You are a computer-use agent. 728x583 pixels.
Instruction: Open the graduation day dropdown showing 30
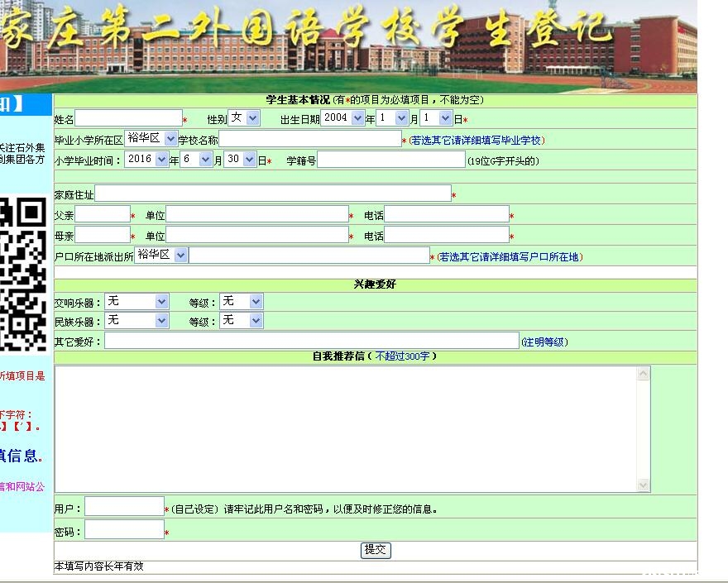coord(239,160)
